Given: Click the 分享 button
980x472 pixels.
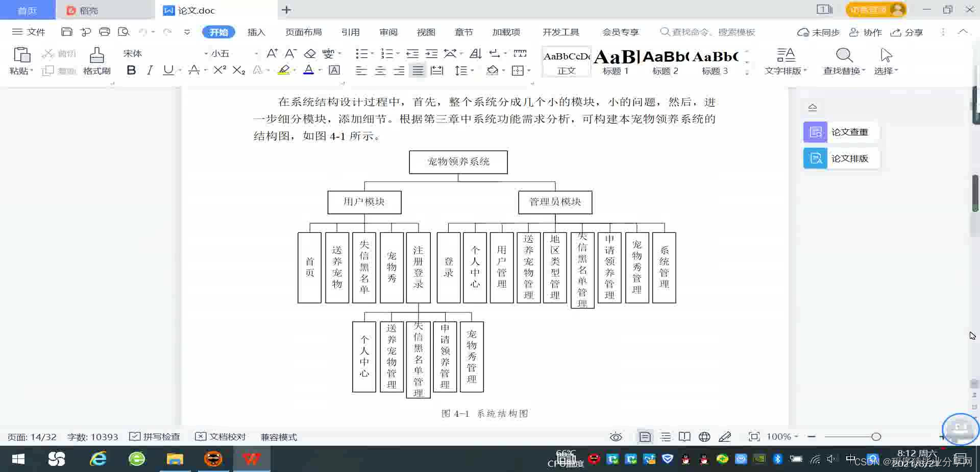Looking at the screenshot, I should tap(906, 32).
